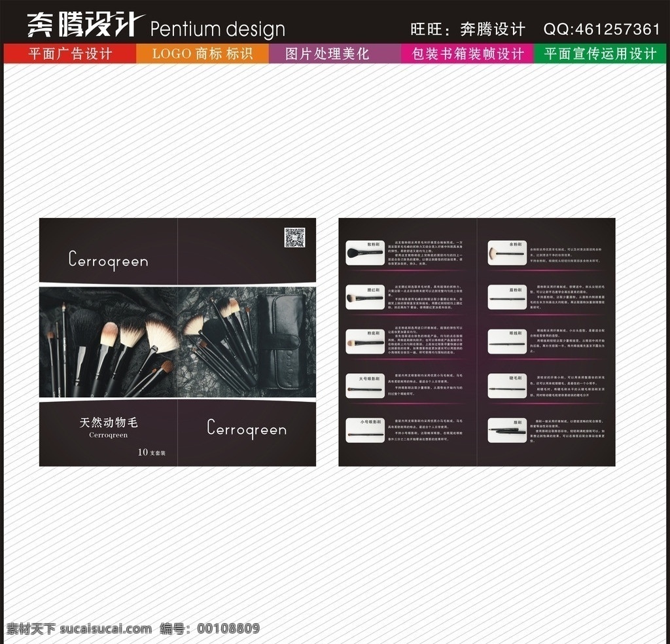Screen dimensions: 670x644
Task: Click the 编号: 00108809 text
Action: (210, 628)
